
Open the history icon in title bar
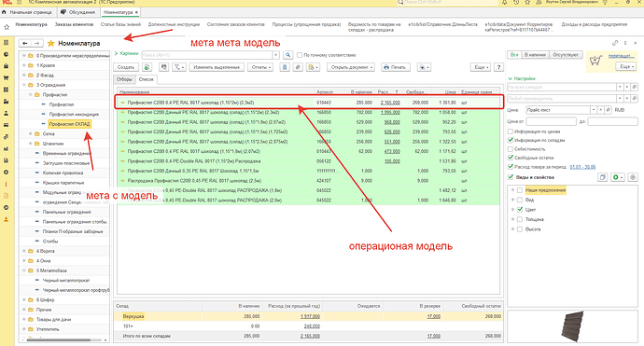pos(516,3)
